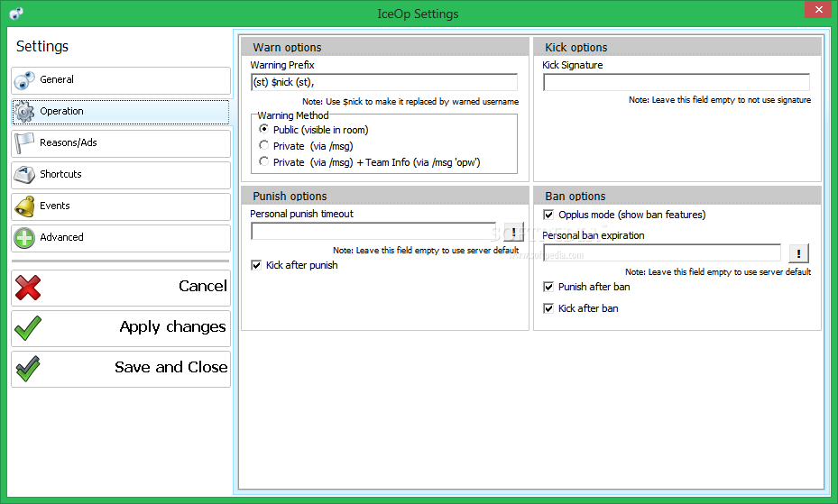Open the General settings tab
This screenshot has width=838, height=504.
pos(121,80)
